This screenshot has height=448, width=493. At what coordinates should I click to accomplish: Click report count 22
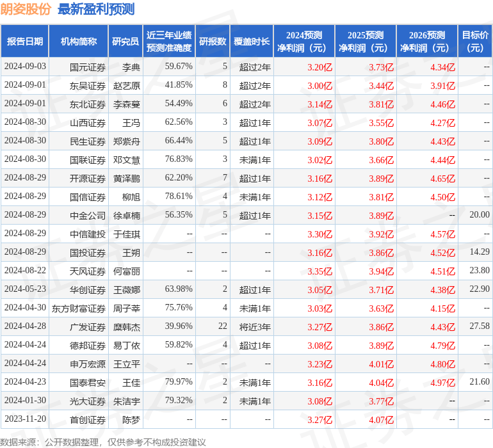(223, 326)
